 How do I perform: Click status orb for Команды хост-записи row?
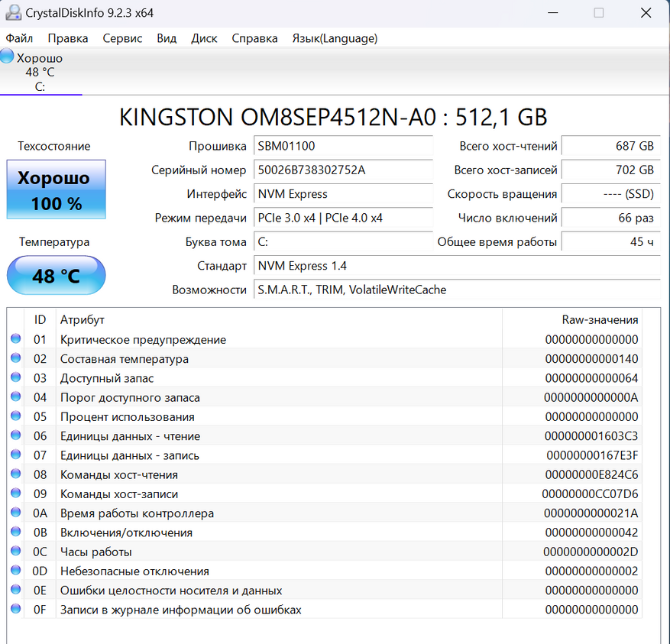pos(16,493)
